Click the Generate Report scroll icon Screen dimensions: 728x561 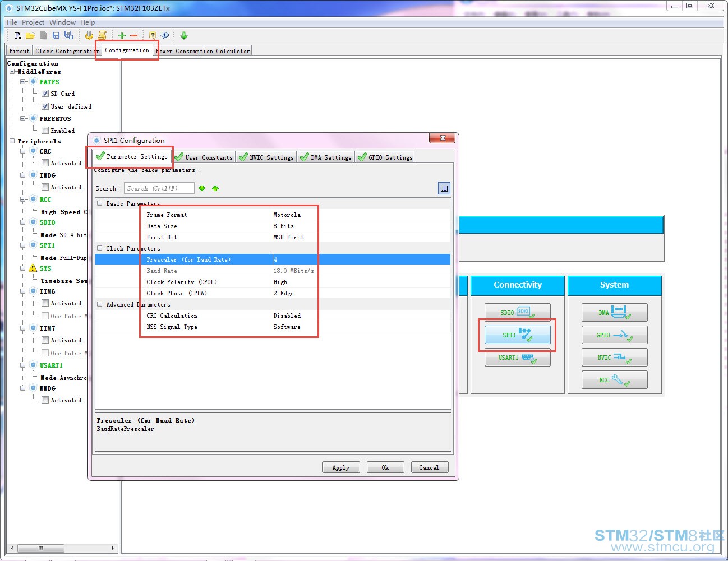(x=102, y=35)
